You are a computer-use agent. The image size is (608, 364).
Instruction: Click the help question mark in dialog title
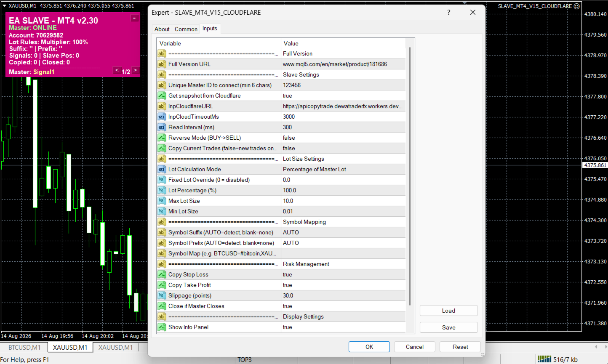[449, 12]
